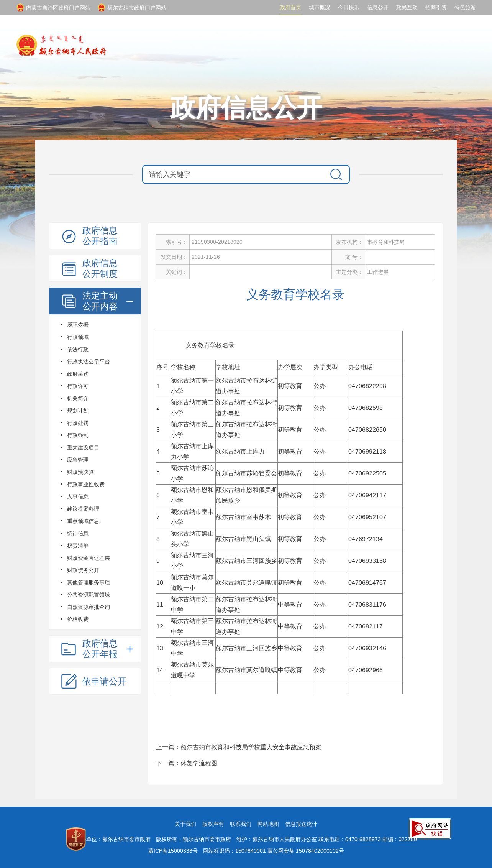Open 蒙ICP备15000338号 footer link
This screenshot has height=868, width=492.
[173, 851]
